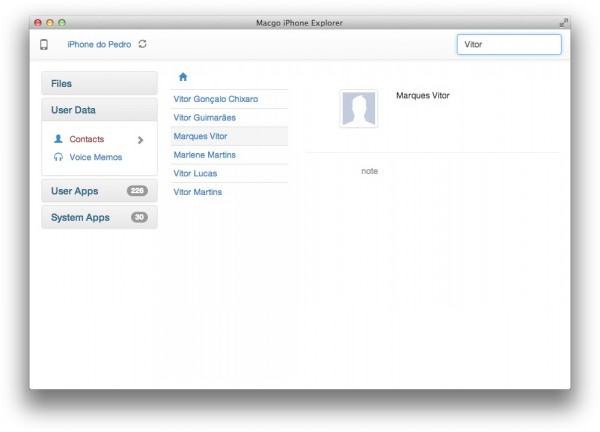Click the 226 badge on User Apps
Screen dimensions: 600x432
coord(137,191)
